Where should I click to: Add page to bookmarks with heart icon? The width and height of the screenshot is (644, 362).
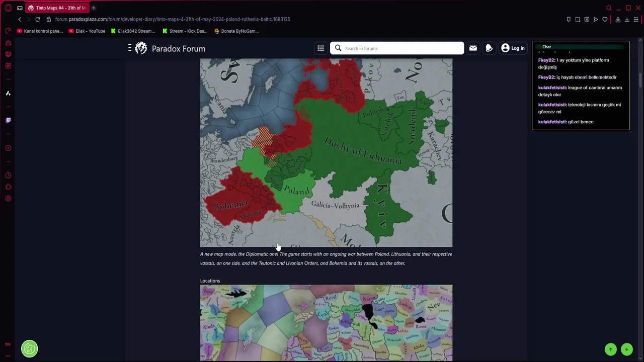click(x=605, y=20)
